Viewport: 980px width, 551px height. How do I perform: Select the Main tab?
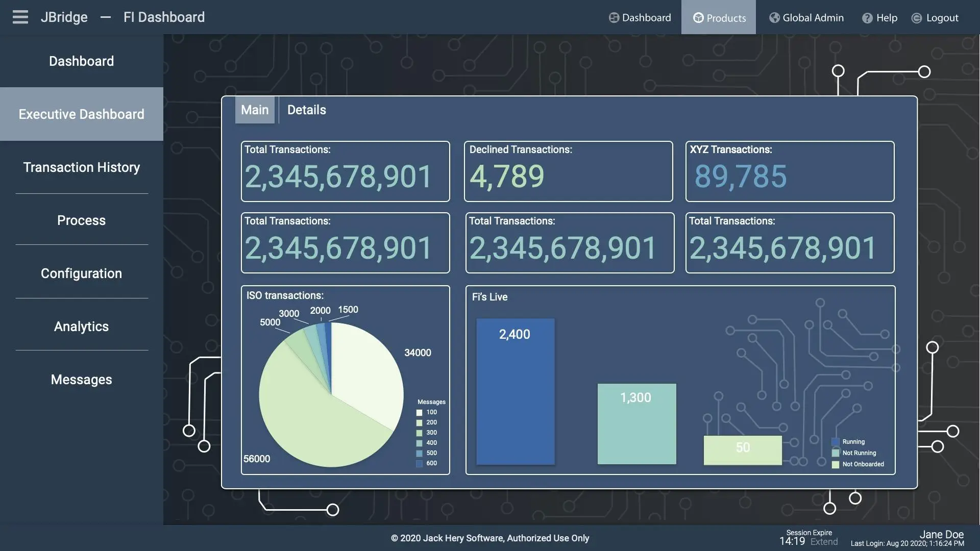pos(255,110)
